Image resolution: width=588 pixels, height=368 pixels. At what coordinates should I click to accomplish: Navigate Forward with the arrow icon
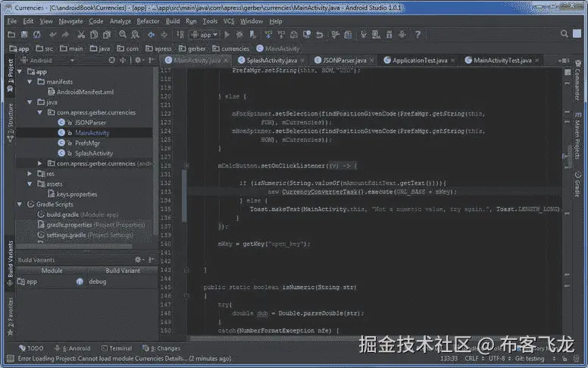click(x=164, y=35)
